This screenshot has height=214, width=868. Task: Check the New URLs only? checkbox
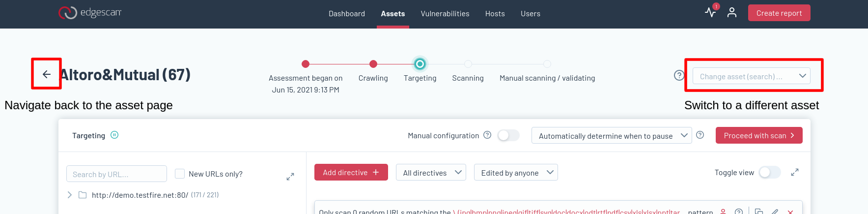180,174
